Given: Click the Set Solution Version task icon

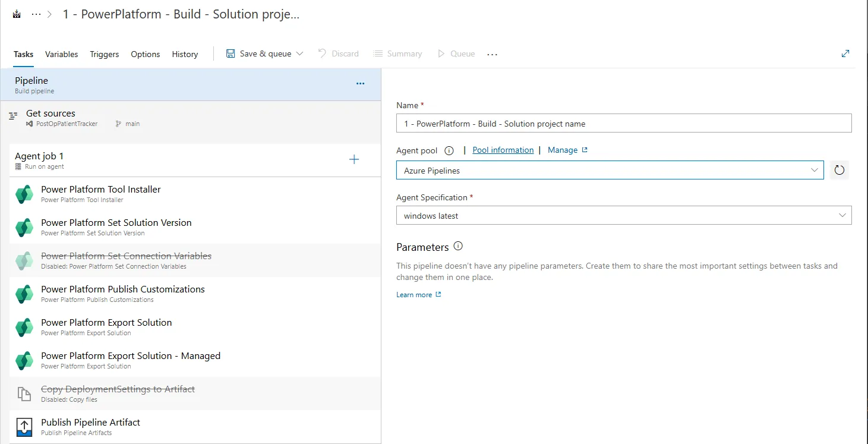Looking at the screenshot, I should 24,227.
